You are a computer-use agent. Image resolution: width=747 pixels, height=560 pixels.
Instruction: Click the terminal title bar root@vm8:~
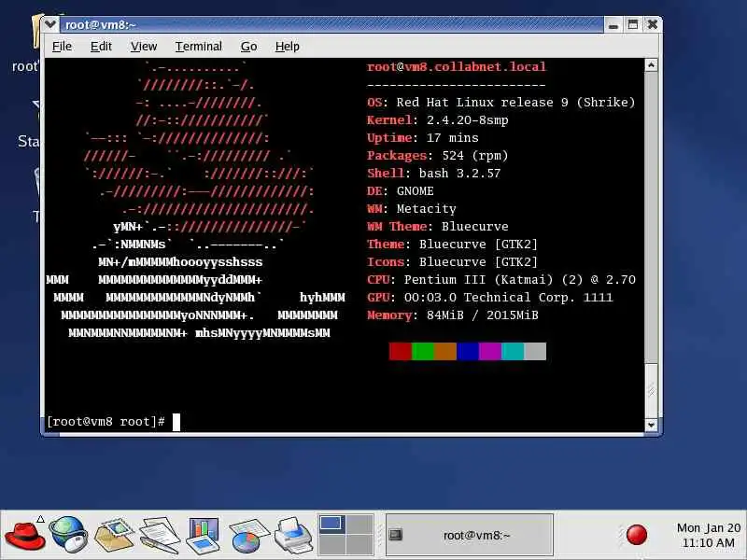tap(331, 24)
